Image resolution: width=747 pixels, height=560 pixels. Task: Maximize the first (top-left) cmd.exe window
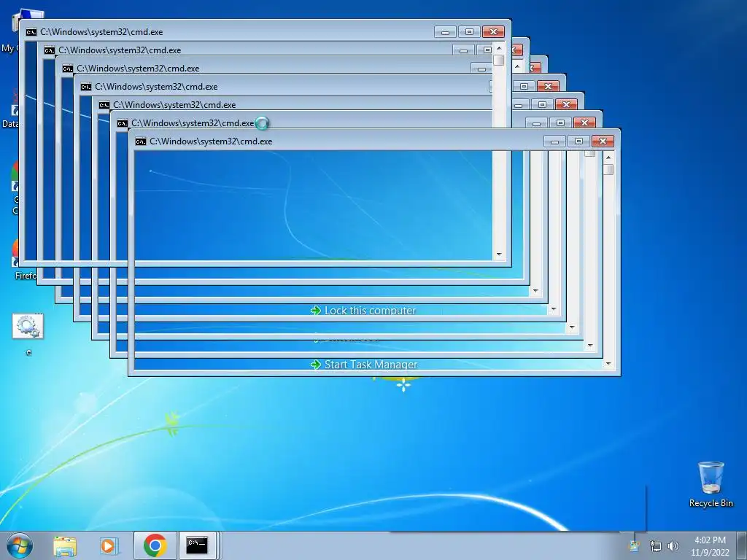pos(469,32)
